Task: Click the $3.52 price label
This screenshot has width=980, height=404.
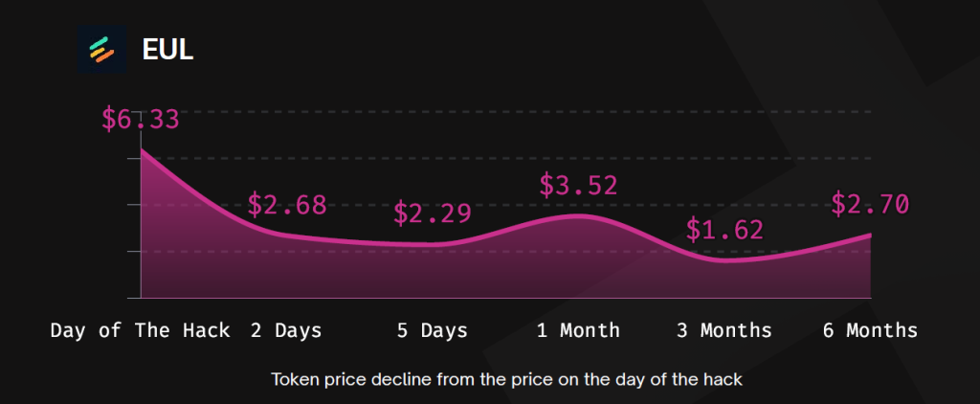Action: click(x=578, y=185)
